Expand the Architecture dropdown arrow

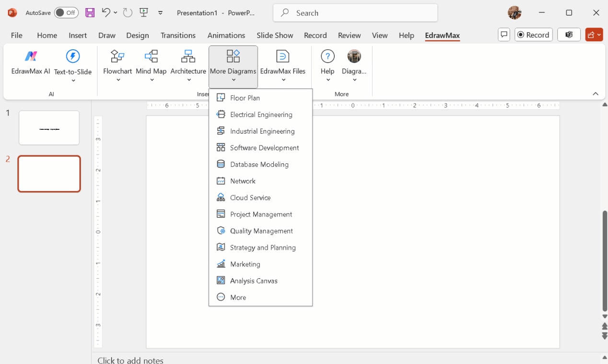pos(188,80)
